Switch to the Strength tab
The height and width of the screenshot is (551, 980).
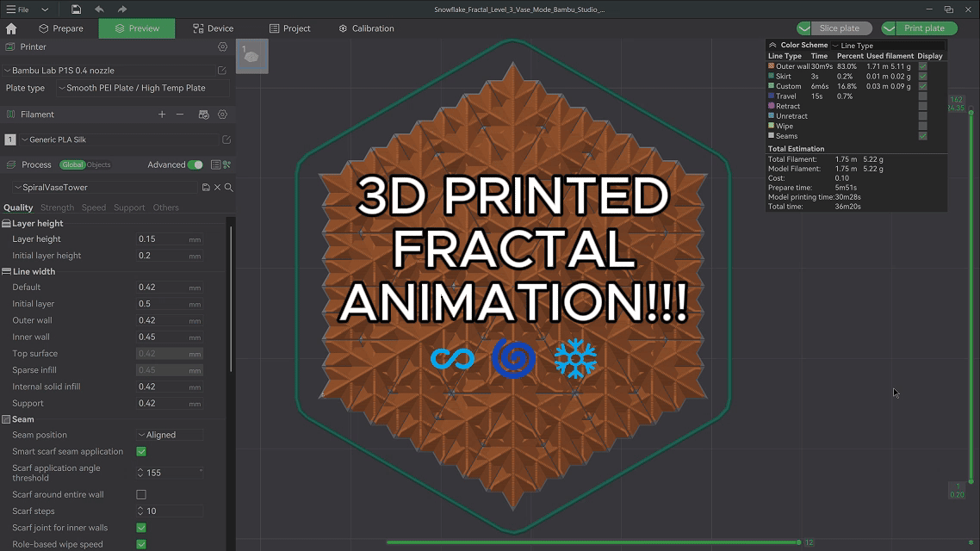tap(57, 207)
